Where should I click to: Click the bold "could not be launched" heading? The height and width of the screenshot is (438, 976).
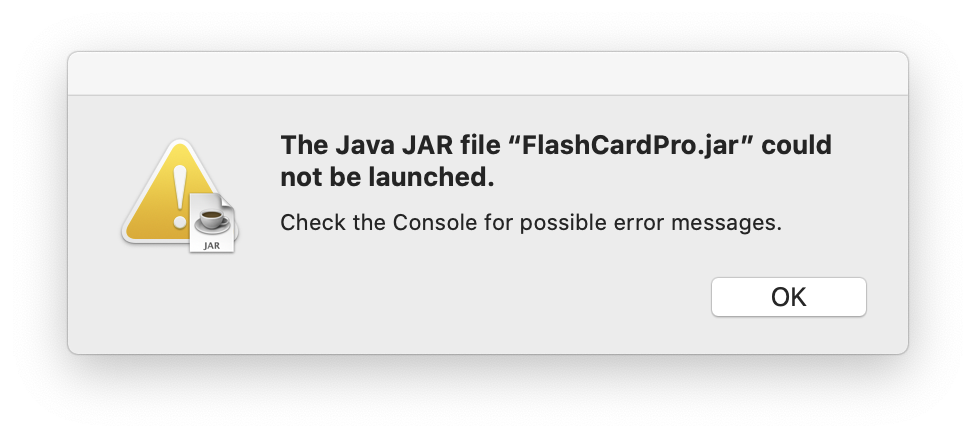coord(556,161)
